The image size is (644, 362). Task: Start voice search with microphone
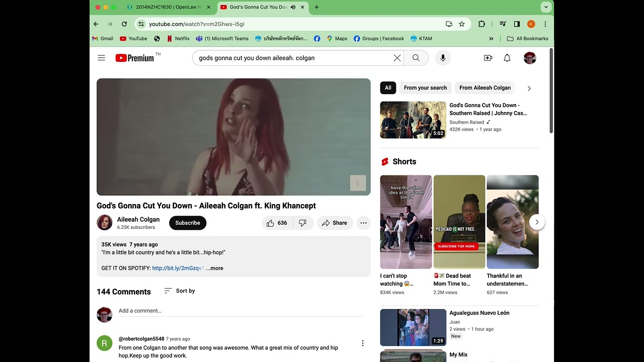(x=443, y=58)
